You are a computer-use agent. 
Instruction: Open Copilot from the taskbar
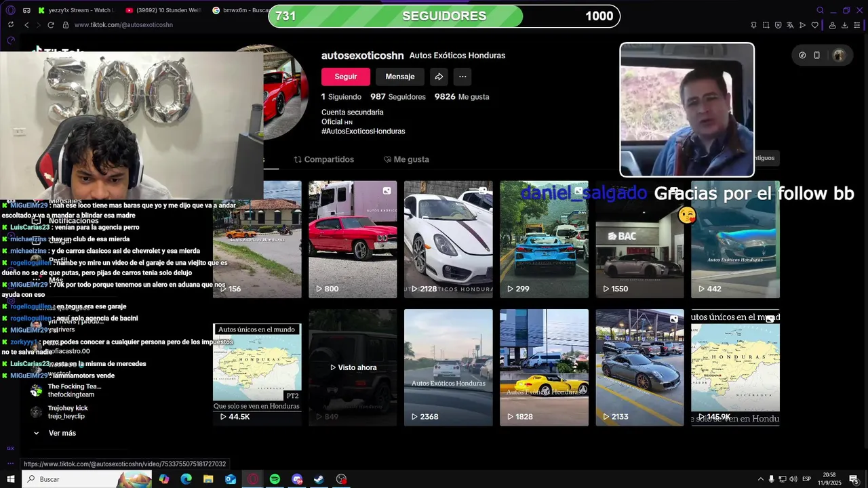pos(164,479)
